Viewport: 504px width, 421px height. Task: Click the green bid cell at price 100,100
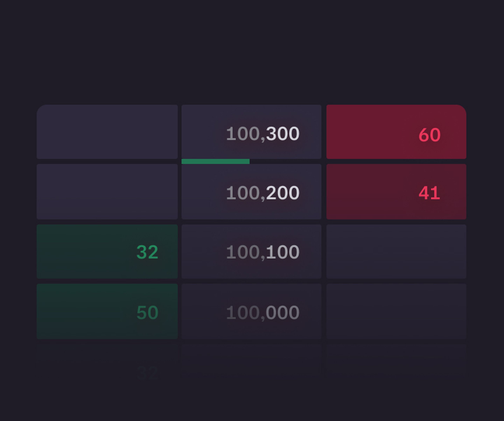107,251
